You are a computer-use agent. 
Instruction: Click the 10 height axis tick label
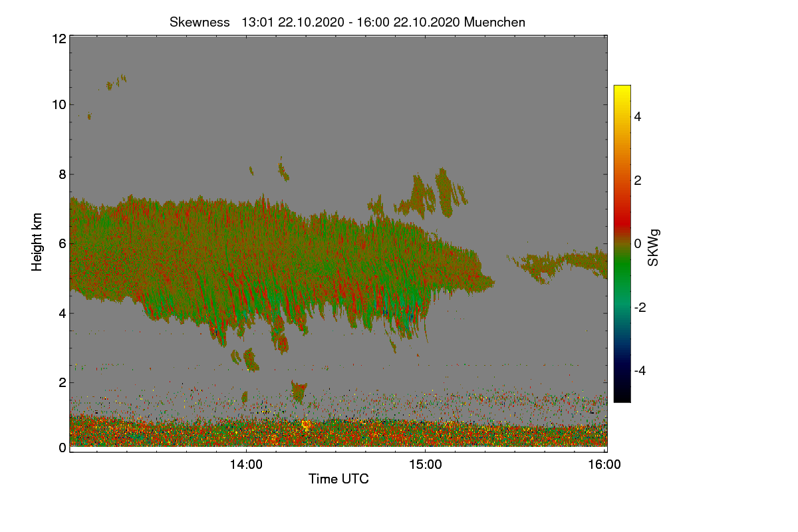59,104
